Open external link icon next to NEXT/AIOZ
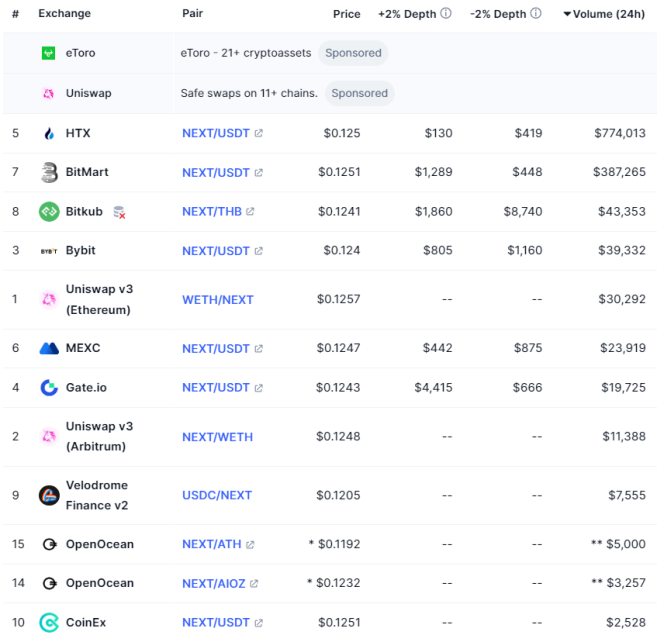Image resolution: width=657 pixels, height=642 pixels. [254, 584]
